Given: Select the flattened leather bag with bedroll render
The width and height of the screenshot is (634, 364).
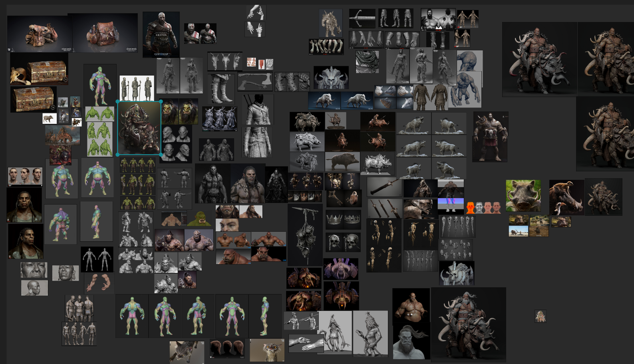Looking at the screenshot, I should coord(40,34).
